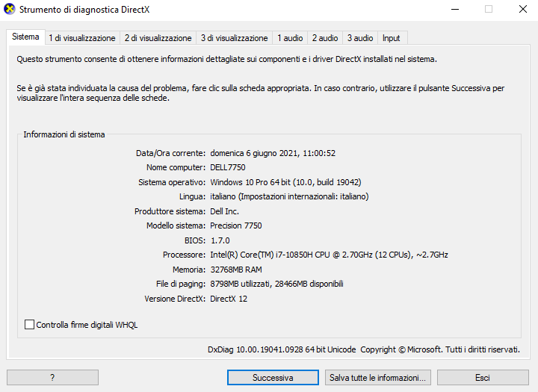Screen dimensions: 538x392
Task: Select the Sistema tab
Action: (25, 37)
